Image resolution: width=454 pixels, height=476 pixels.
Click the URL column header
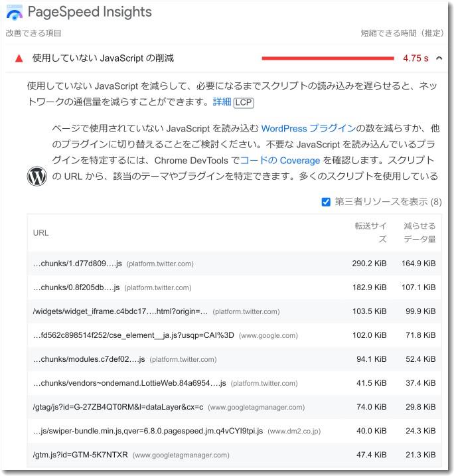click(40, 233)
